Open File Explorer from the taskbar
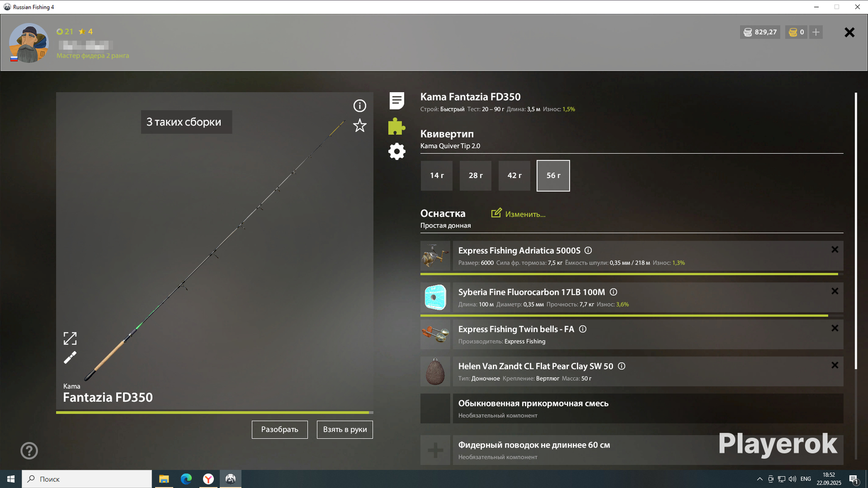The height and width of the screenshot is (488, 868). [164, 479]
